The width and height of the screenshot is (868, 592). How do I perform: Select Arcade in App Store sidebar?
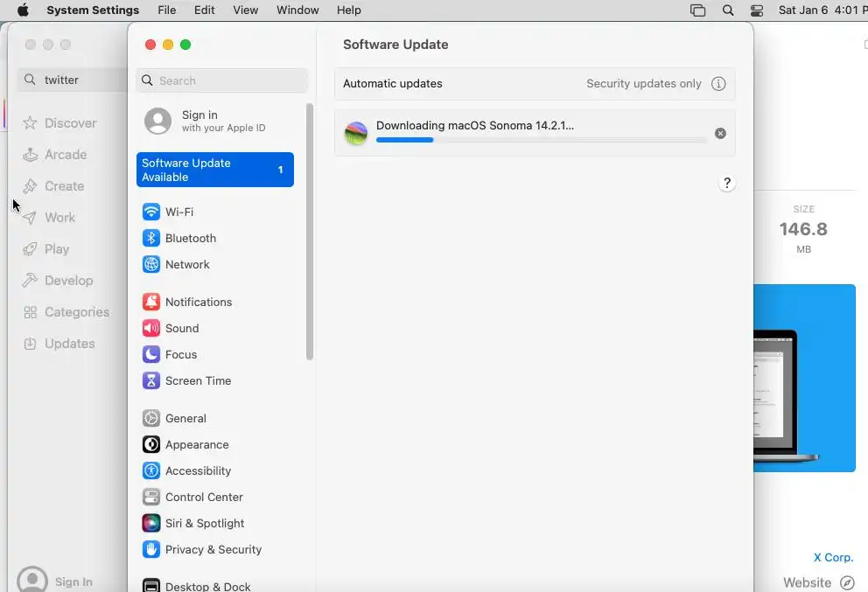tap(54, 155)
